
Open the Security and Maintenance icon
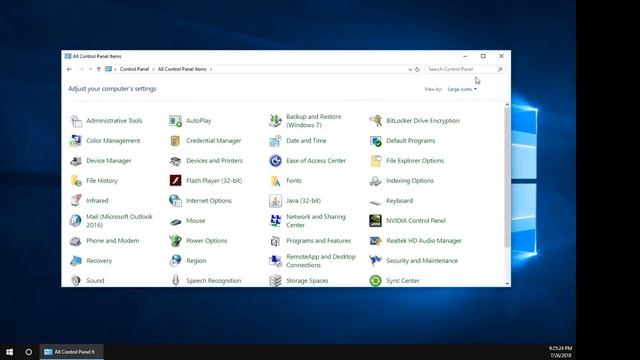coord(376,261)
